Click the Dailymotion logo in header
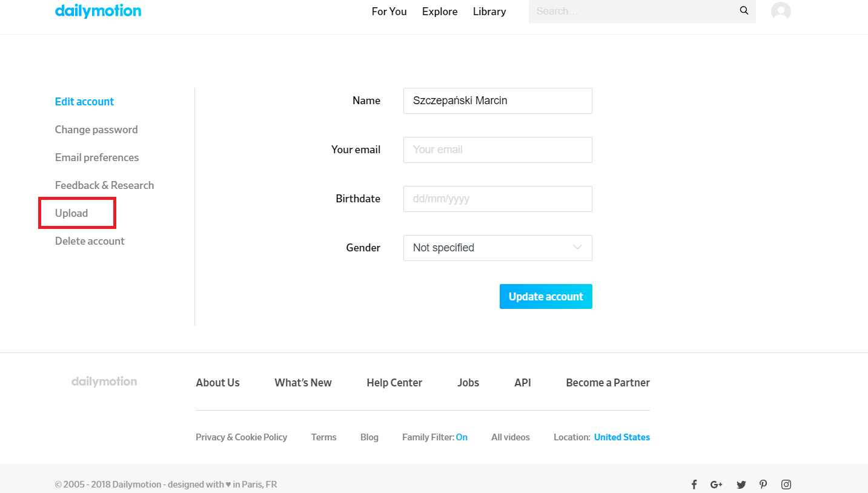 tap(98, 11)
